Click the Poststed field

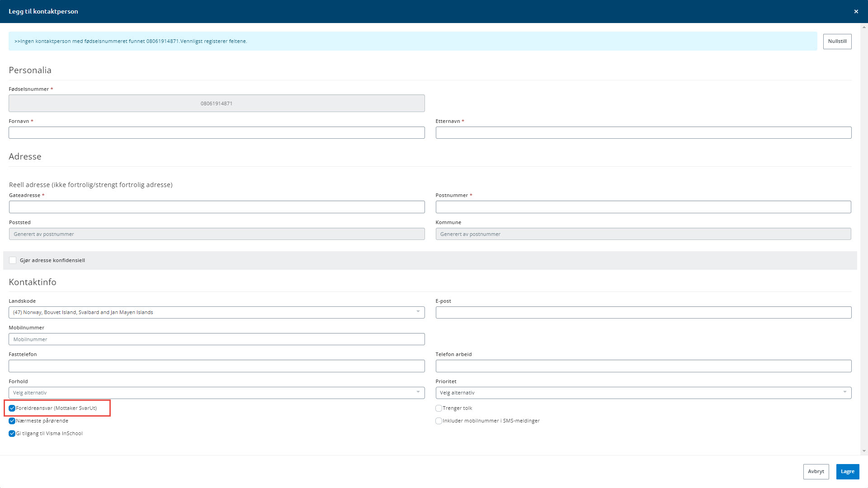tap(217, 234)
